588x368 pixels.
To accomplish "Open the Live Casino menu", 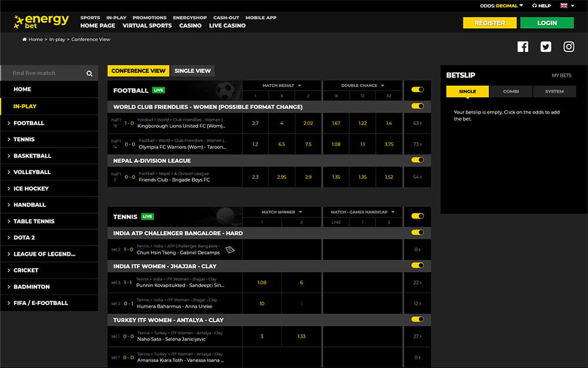I will click(x=227, y=25).
